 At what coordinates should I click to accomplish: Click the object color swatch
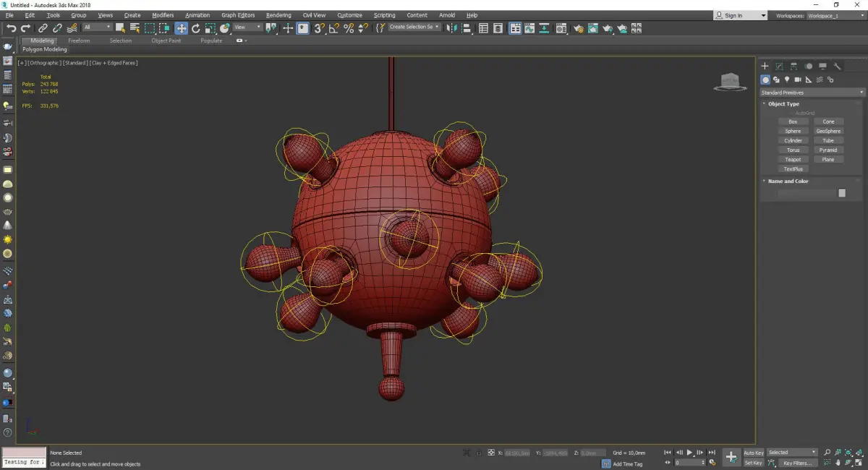842,193
